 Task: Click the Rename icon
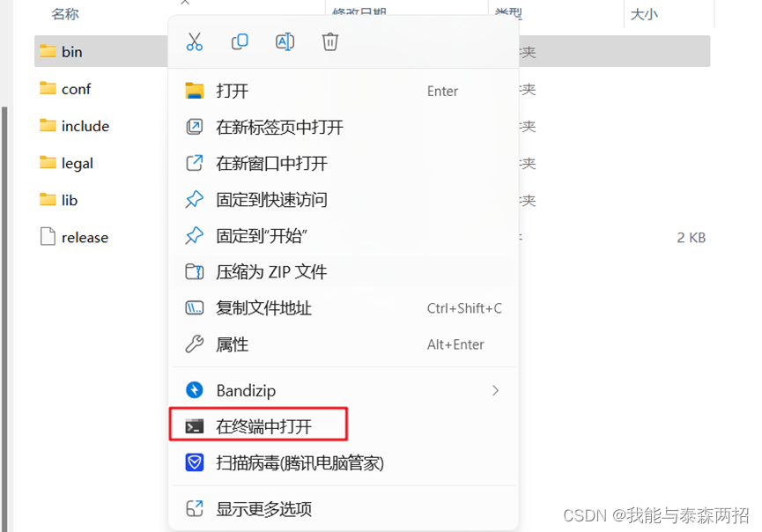pyautogui.click(x=285, y=41)
